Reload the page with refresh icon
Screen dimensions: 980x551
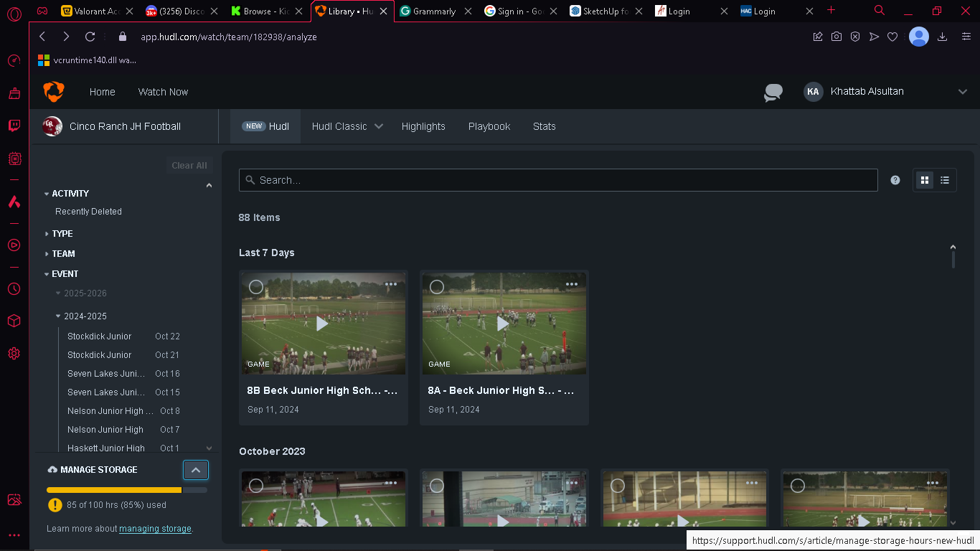[90, 37]
